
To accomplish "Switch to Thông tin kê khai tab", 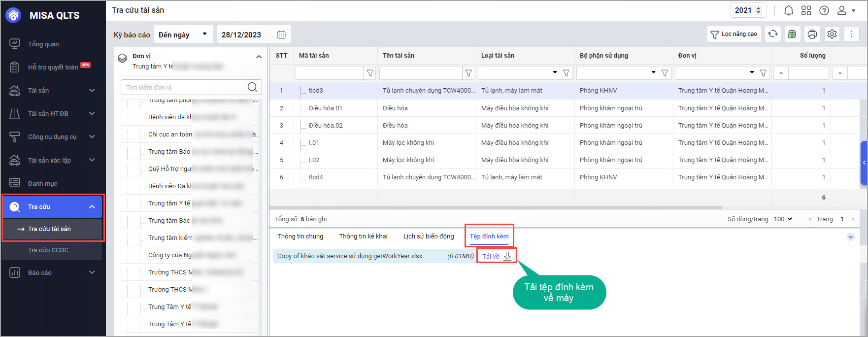I will (x=363, y=236).
